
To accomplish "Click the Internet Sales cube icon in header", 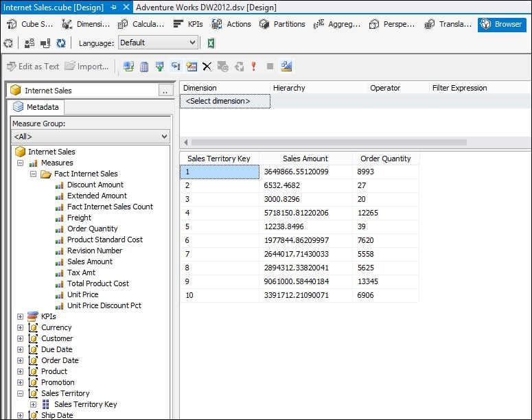I will point(16,90).
